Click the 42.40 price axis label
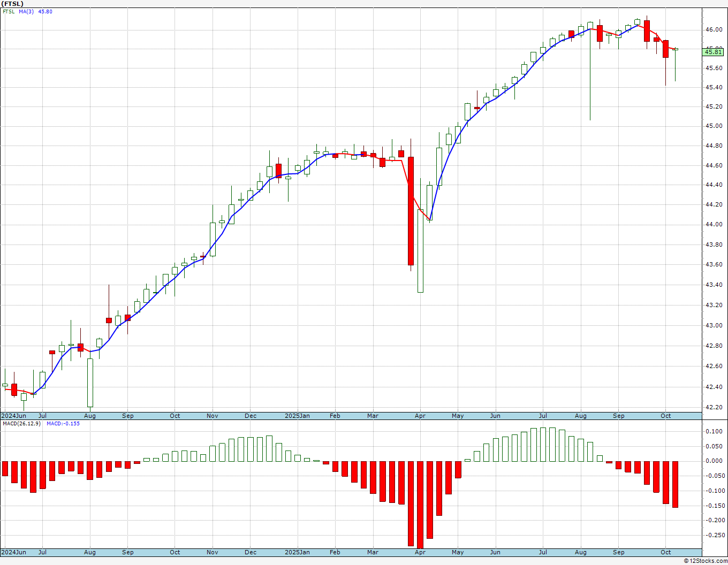Image resolution: width=728 pixels, height=565 pixels. 713,387
